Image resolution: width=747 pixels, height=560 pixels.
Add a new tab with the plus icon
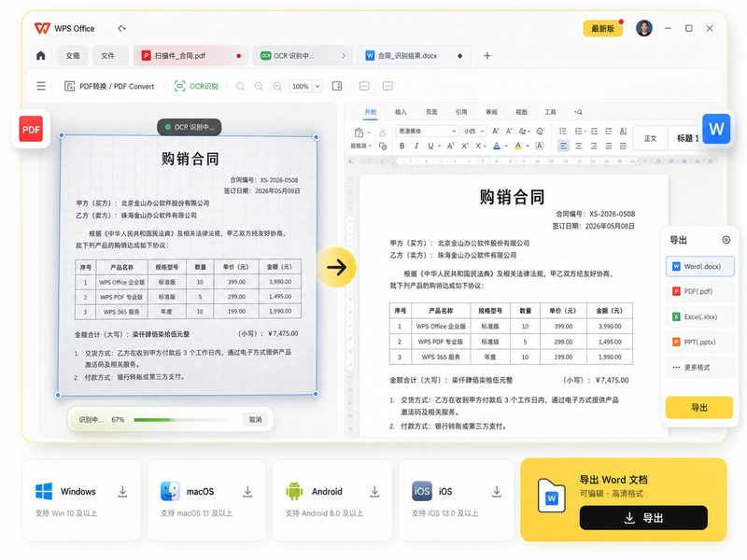coord(486,56)
